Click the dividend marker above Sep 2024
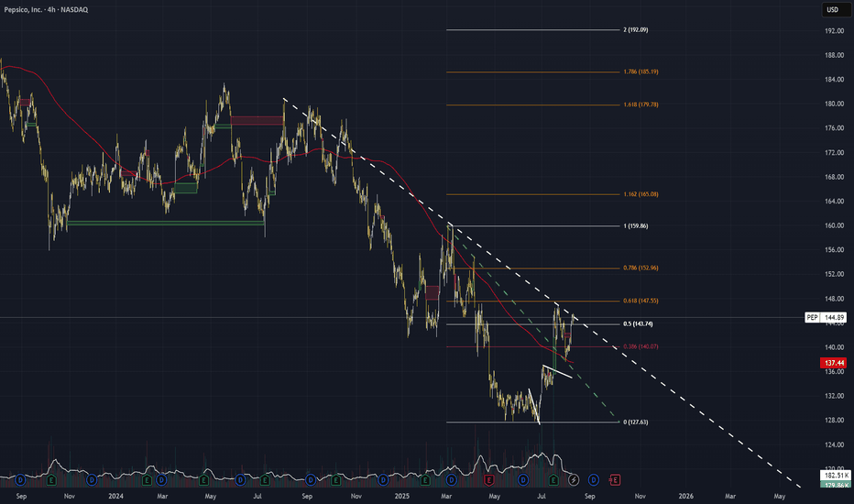The image size is (854, 504). (x=311, y=480)
